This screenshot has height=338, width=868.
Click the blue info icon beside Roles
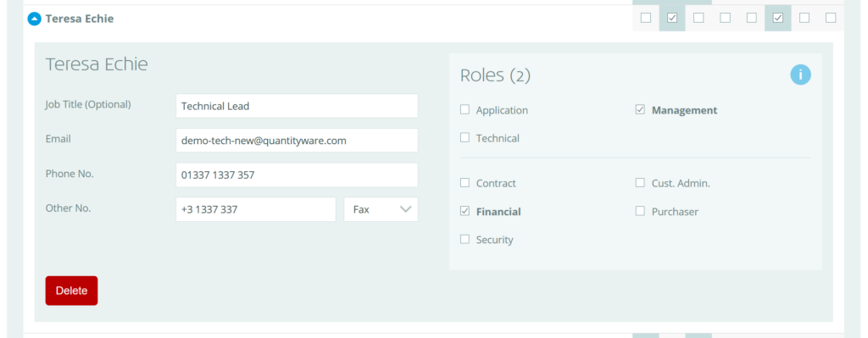800,75
